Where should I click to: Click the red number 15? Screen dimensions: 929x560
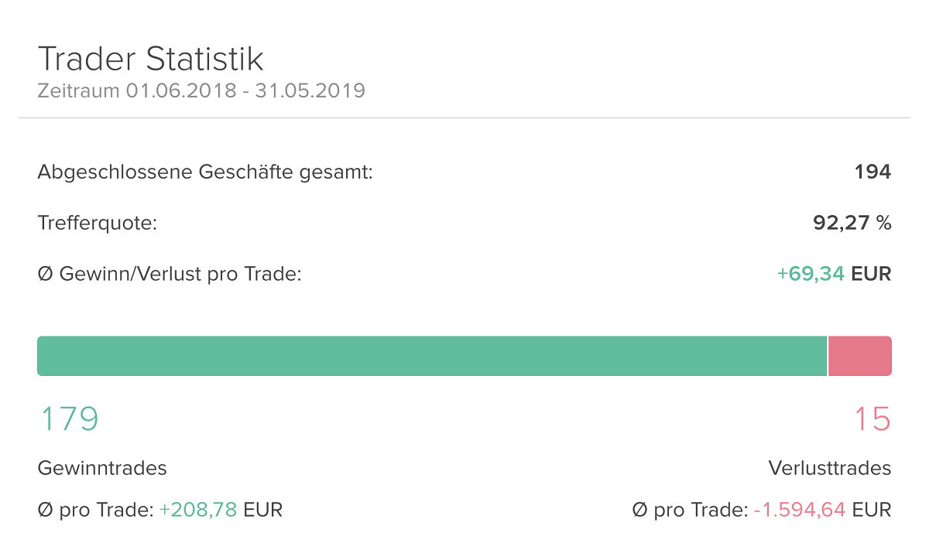click(872, 418)
